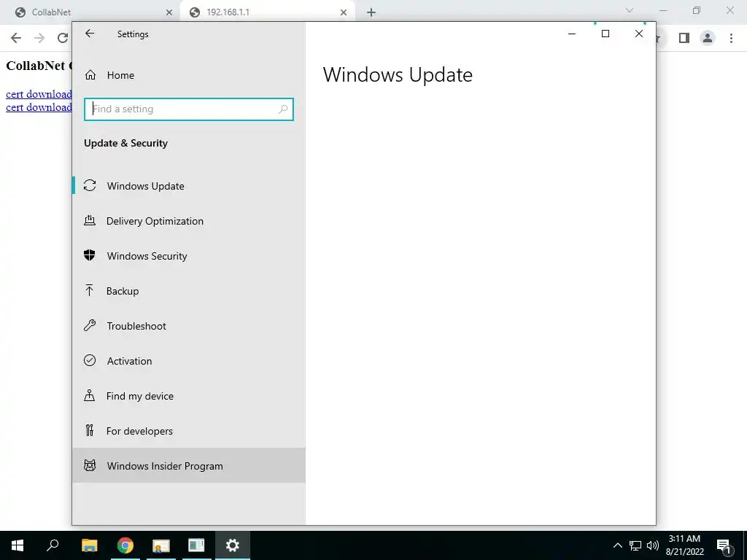
Task: Open Find my device settings
Action: tap(189, 396)
